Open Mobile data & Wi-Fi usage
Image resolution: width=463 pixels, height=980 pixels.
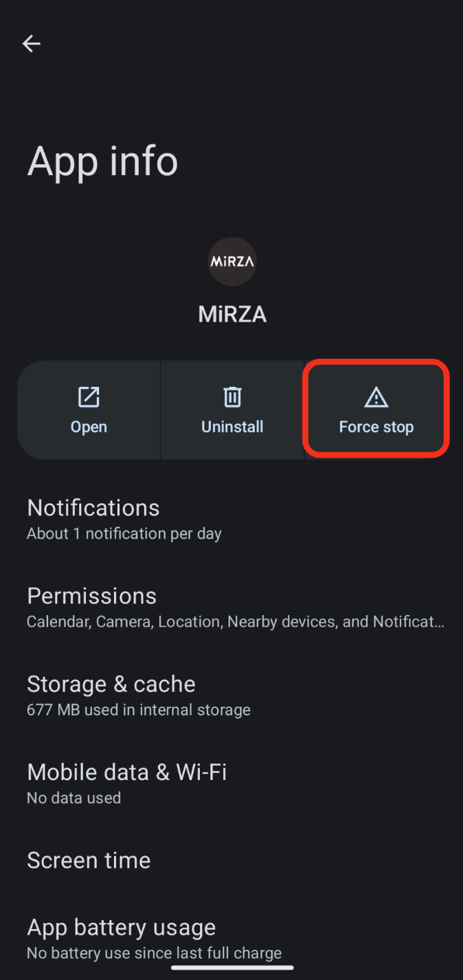click(231, 783)
